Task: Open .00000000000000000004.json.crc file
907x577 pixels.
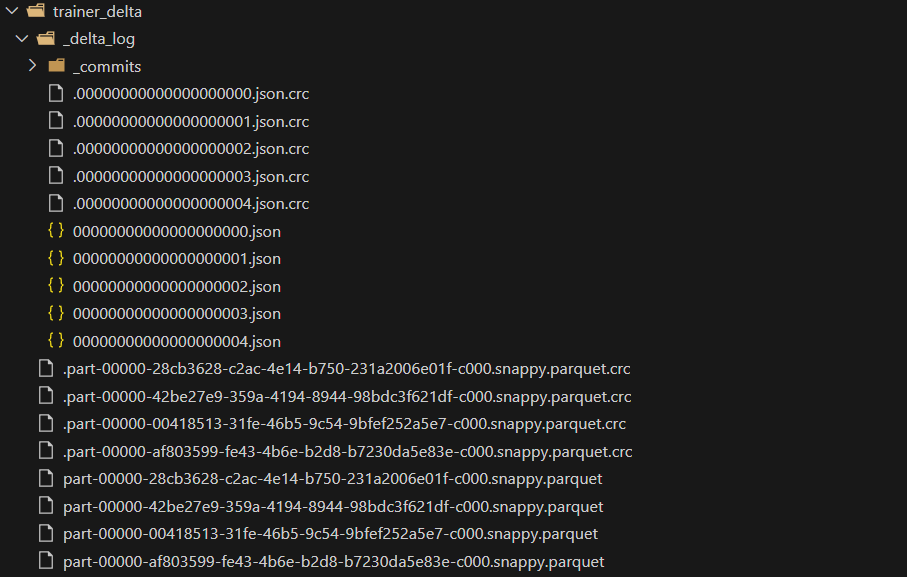Action: point(191,204)
